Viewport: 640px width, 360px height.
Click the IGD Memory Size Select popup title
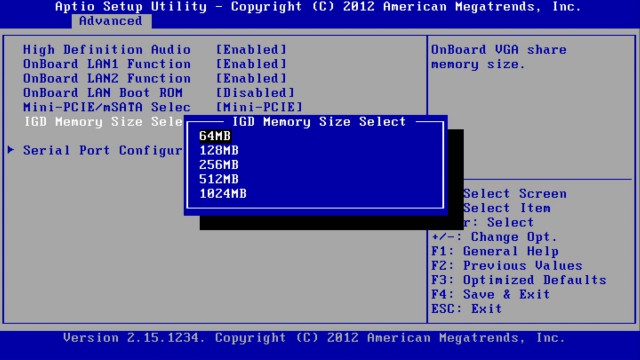tap(319, 122)
